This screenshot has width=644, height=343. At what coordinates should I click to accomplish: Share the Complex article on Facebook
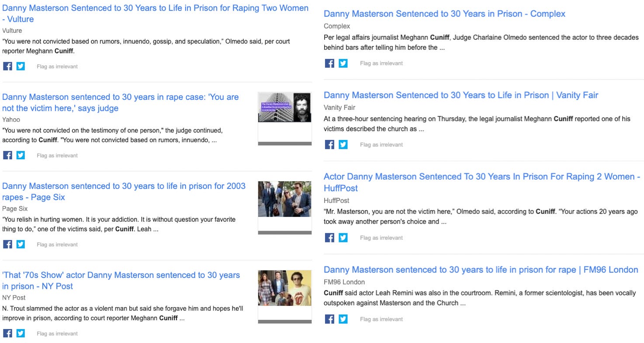point(329,63)
